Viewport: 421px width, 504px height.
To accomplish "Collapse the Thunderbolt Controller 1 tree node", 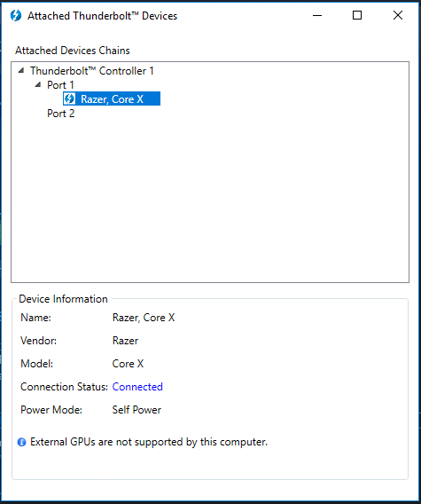I will click(x=21, y=70).
